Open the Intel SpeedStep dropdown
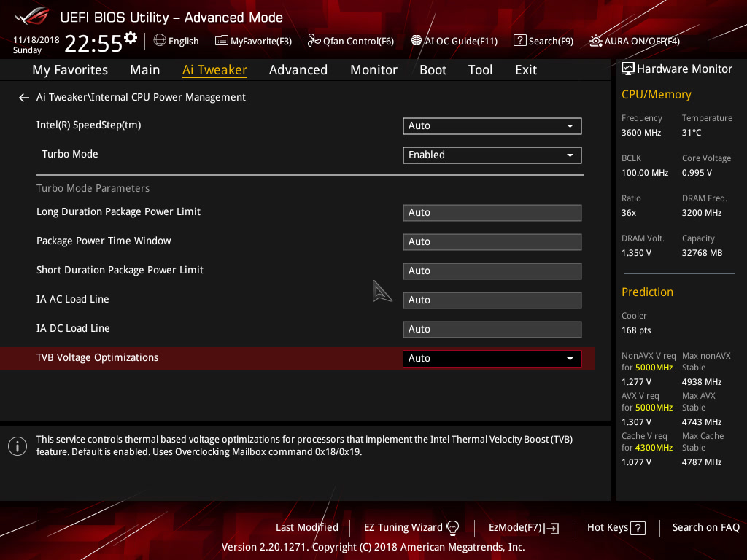 pos(492,125)
